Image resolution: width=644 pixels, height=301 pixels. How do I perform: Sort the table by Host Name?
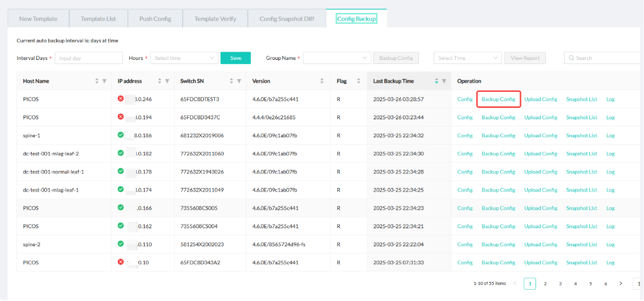click(97, 81)
